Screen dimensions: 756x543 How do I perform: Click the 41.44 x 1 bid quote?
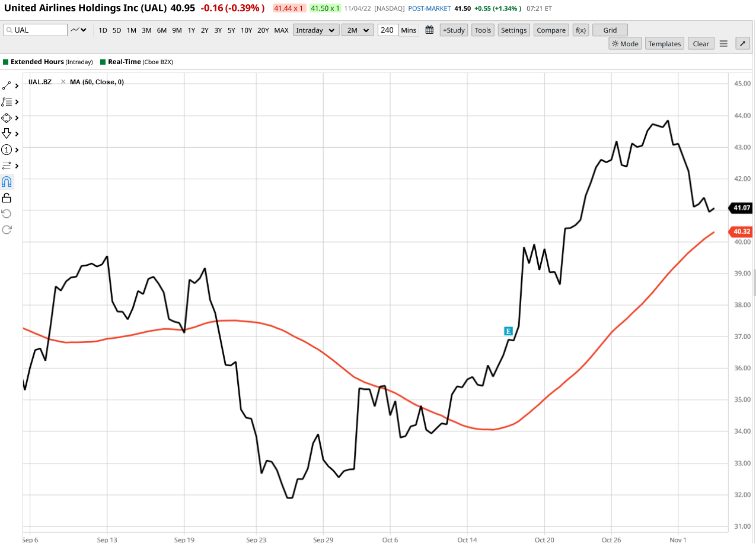coord(289,8)
